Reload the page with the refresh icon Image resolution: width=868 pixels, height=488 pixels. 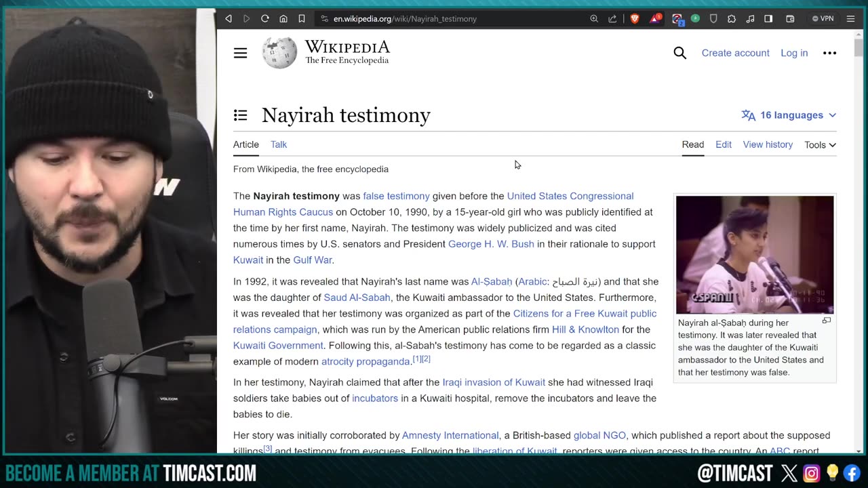point(265,19)
